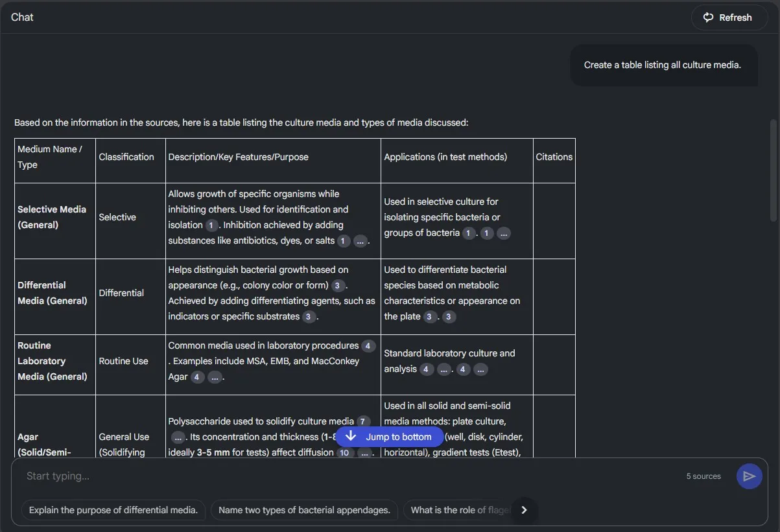780x532 pixels.
Task: Open the 5 sources indicator
Action: [703, 476]
